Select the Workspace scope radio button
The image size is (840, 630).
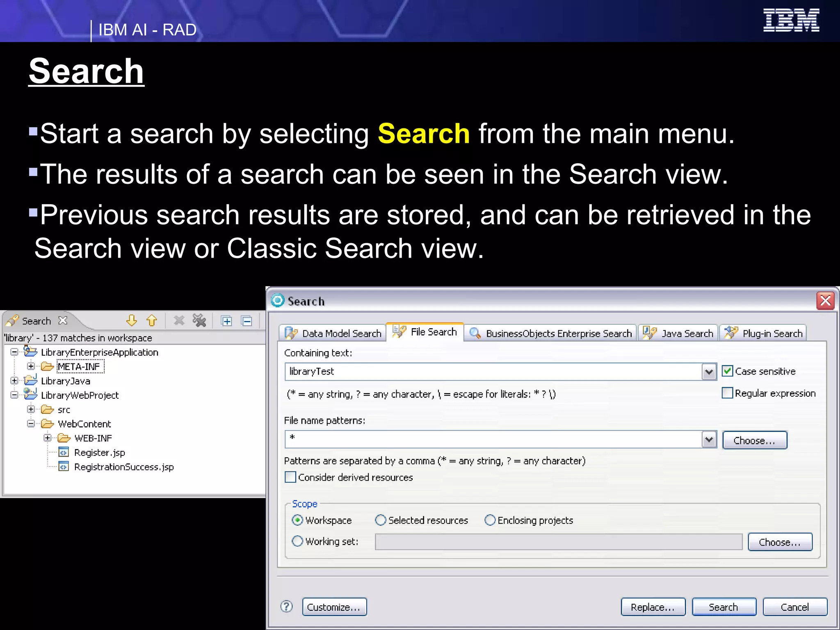click(x=297, y=520)
